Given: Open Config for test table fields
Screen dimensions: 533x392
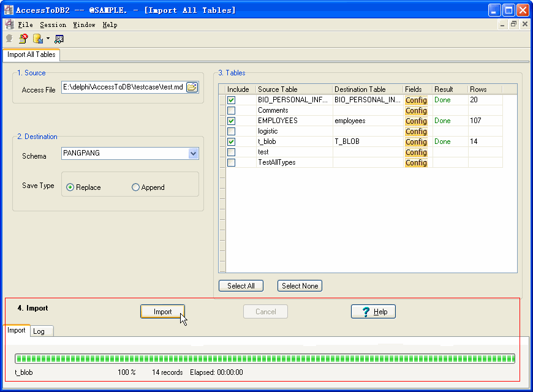Looking at the screenshot, I should (416, 153).
